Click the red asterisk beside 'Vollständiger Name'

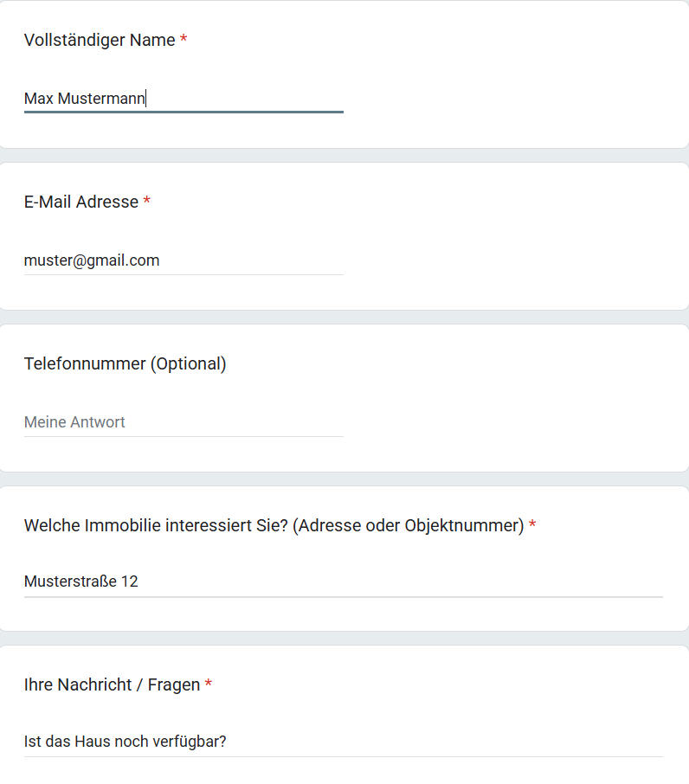[184, 41]
